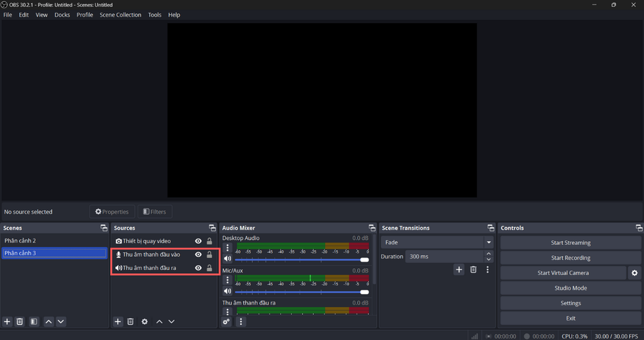
Task: Open virtual camera settings gear
Action: (x=635, y=273)
